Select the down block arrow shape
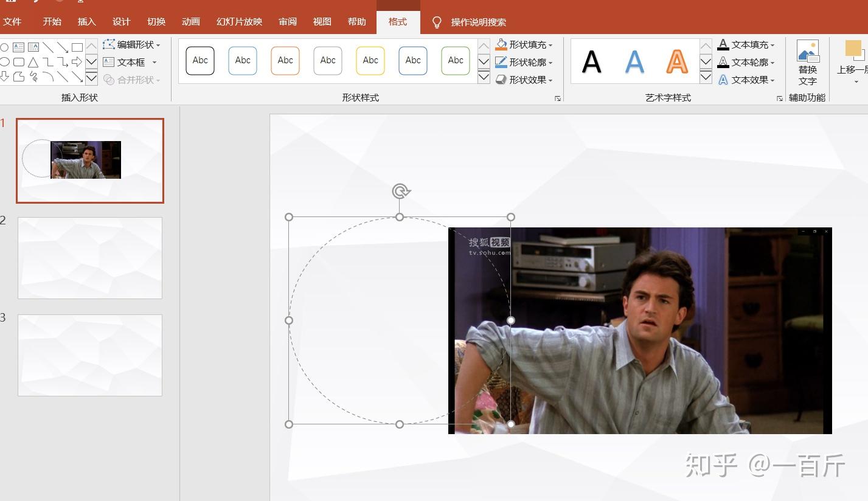Image resolution: width=868 pixels, height=501 pixels. pyautogui.click(x=4, y=77)
